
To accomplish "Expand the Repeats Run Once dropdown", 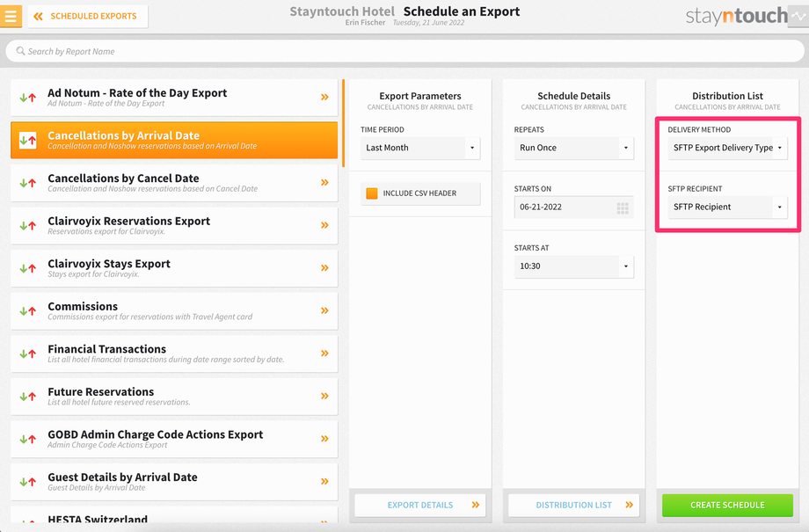I will coord(573,148).
